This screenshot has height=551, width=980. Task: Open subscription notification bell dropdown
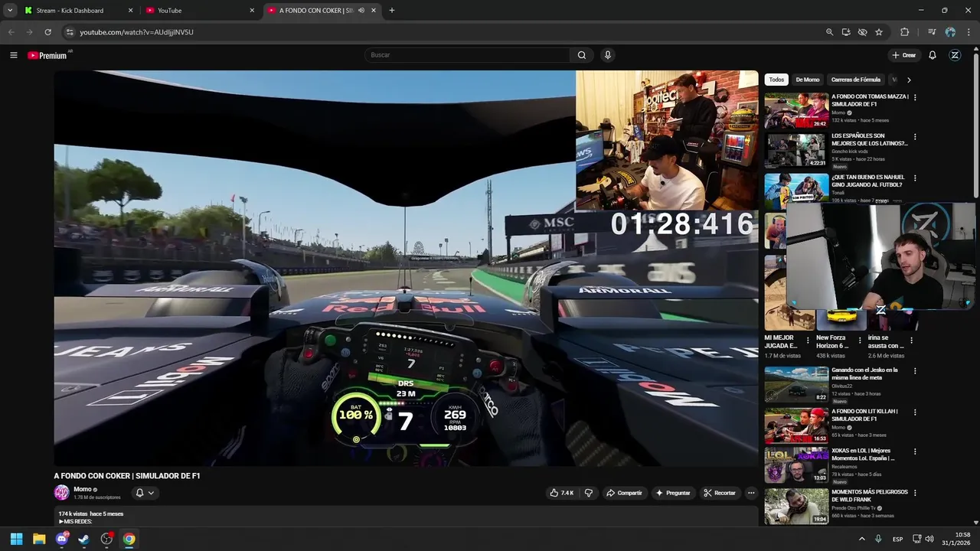pos(145,493)
